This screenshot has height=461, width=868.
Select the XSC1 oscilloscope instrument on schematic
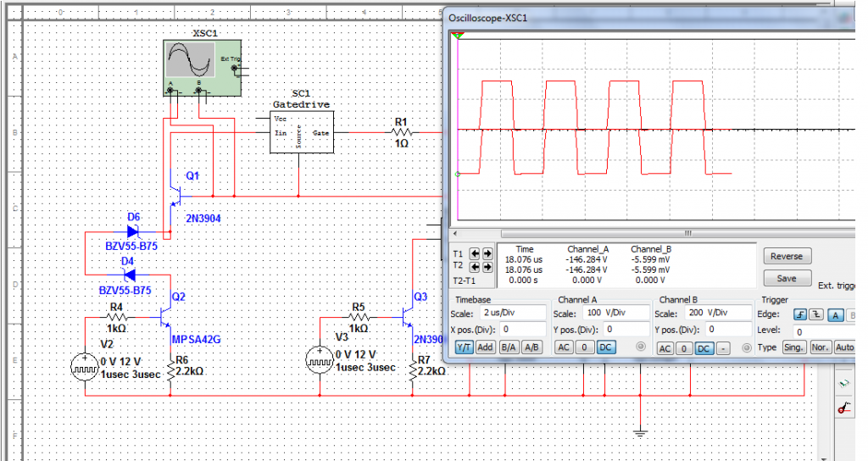pos(202,68)
